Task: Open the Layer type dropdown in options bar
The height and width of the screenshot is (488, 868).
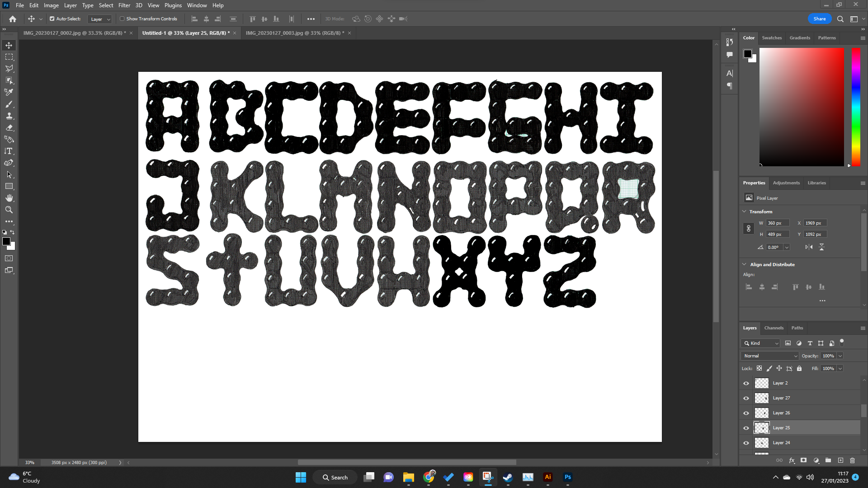Action: pos(99,19)
